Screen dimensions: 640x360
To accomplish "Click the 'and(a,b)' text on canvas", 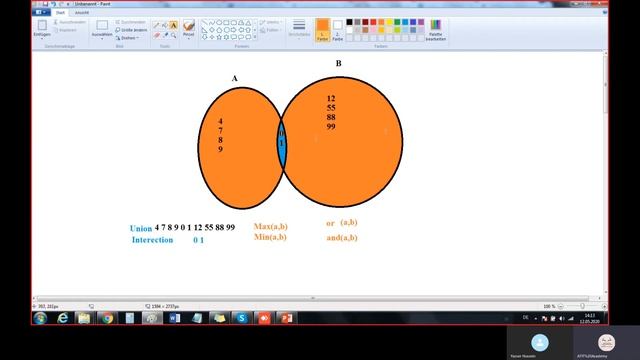I will pyautogui.click(x=342, y=238).
